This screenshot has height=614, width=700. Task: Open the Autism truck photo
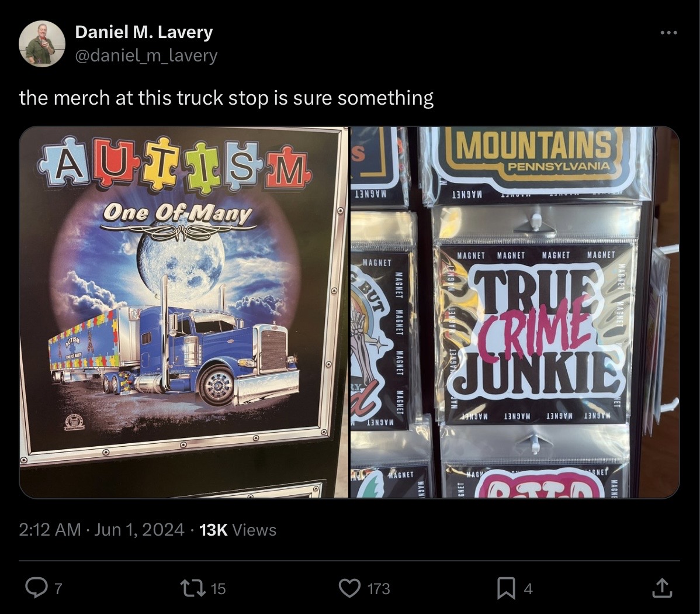click(x=183, y=312)
